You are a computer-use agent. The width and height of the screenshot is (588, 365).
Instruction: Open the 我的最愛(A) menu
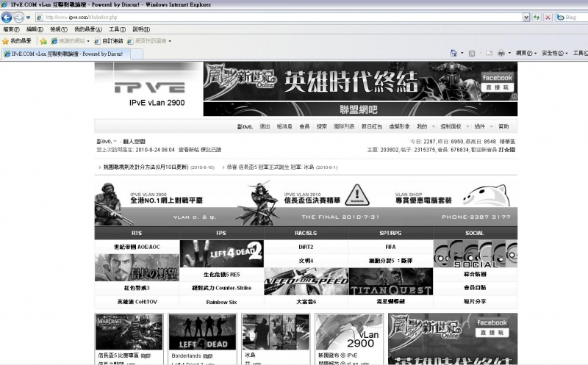click(x=87, y=29)
